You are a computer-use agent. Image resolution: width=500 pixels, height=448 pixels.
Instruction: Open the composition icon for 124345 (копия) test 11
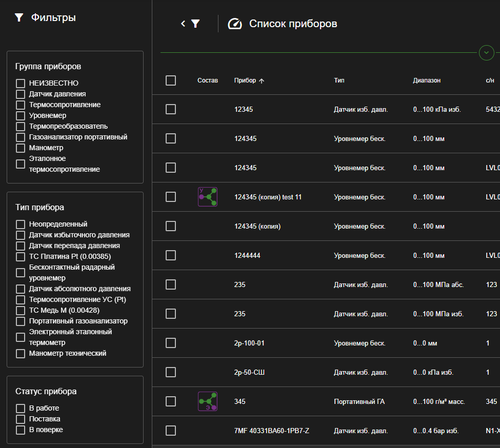pos(208,197)
